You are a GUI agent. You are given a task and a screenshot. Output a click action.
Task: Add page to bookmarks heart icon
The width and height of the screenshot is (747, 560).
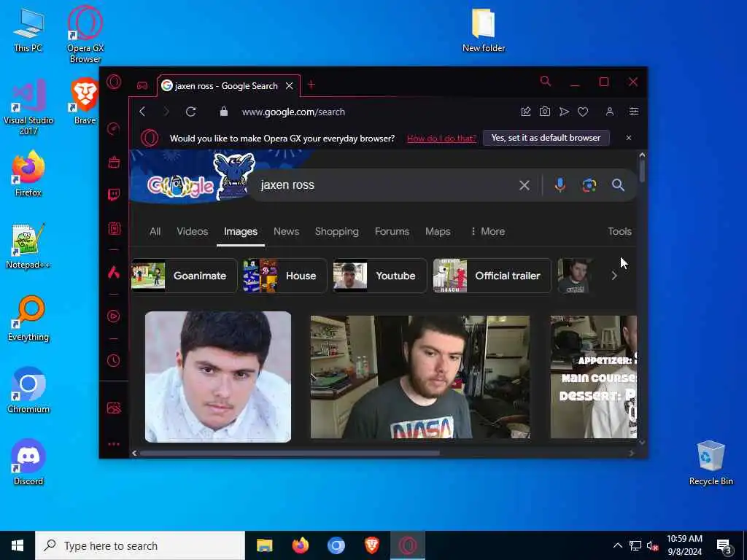click(x=583, y=112)
